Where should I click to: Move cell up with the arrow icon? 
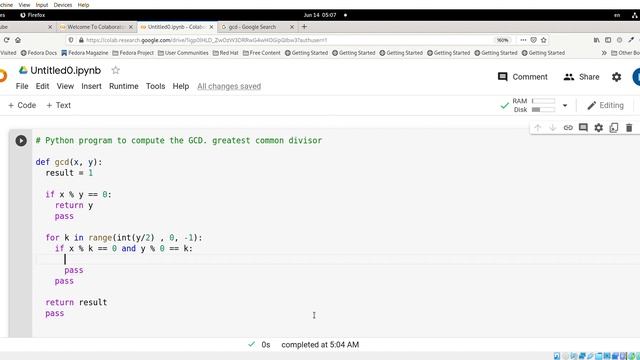(538, 128)
